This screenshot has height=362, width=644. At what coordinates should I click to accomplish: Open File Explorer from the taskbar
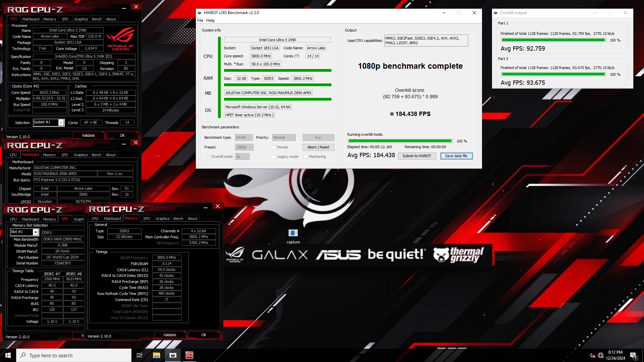pyautogui.click(x=156, y=355)
